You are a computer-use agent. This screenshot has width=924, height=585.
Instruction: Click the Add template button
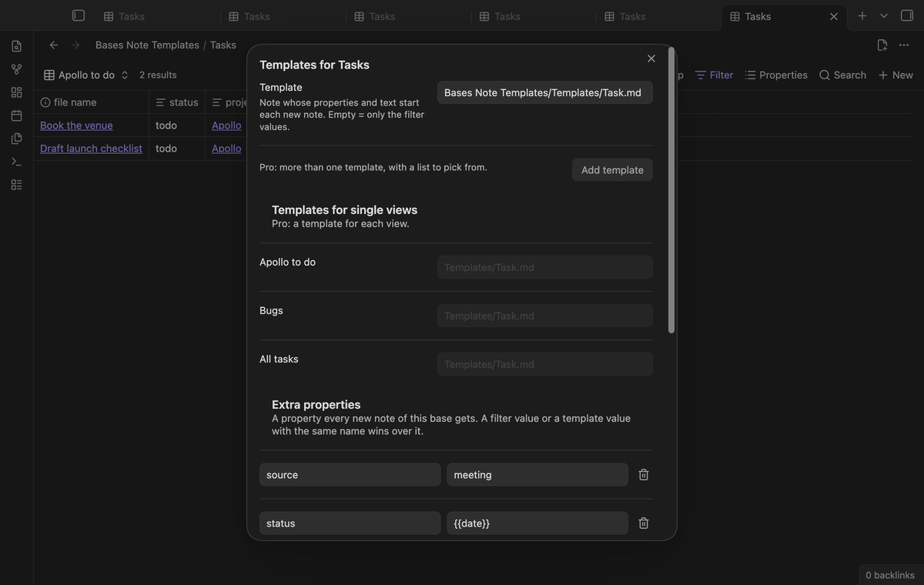(612, 170)
